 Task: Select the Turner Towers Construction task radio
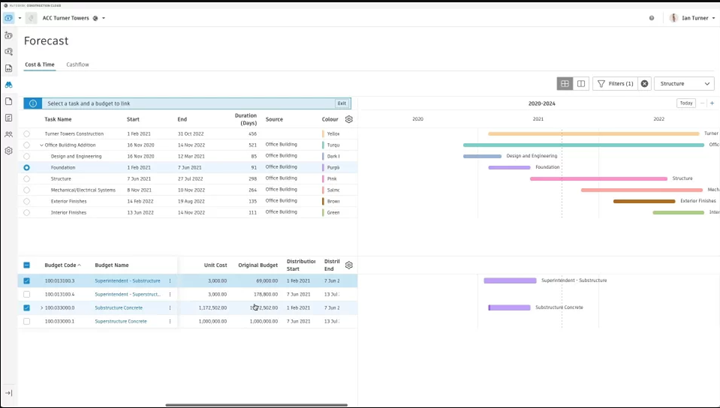coord(27,134)
